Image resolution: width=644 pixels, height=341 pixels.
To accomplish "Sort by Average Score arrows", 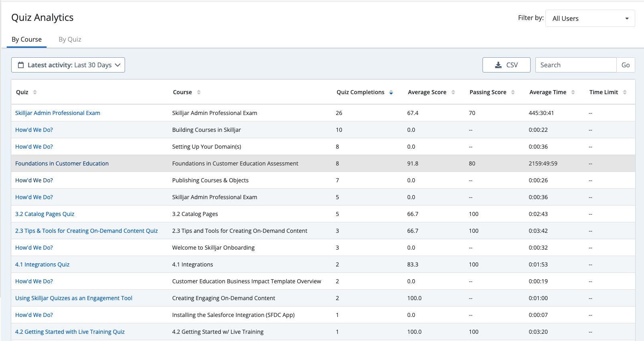I will click(x=453, y=92).
